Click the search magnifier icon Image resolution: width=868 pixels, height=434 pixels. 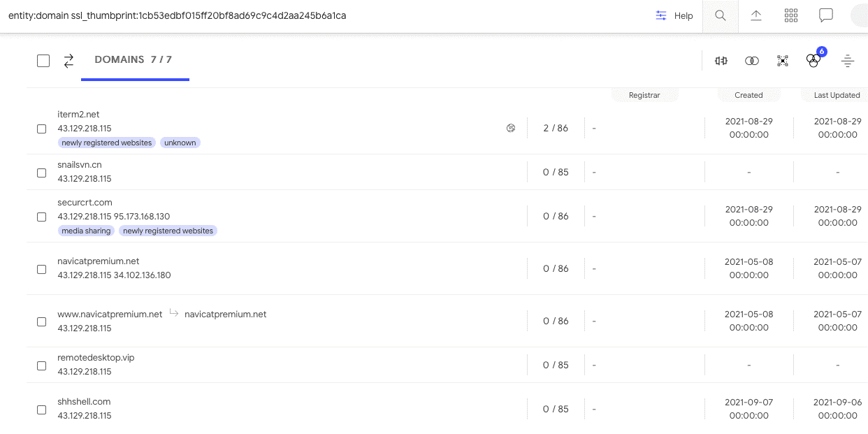tap(720, 15)
